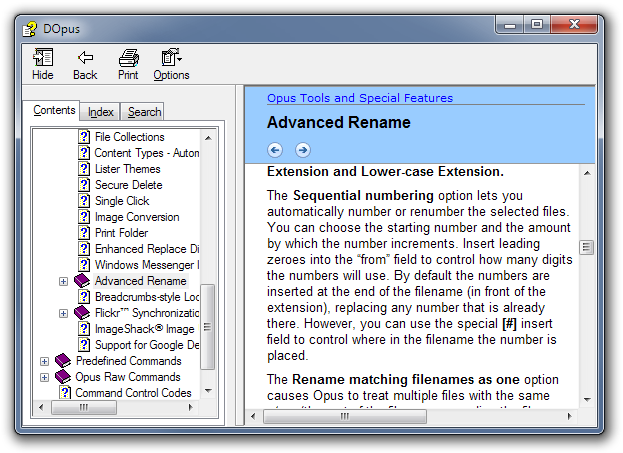Click the ImageShack Image topic icon
The height and width of the screenshot is (453, 623).
tap(84, 329)
